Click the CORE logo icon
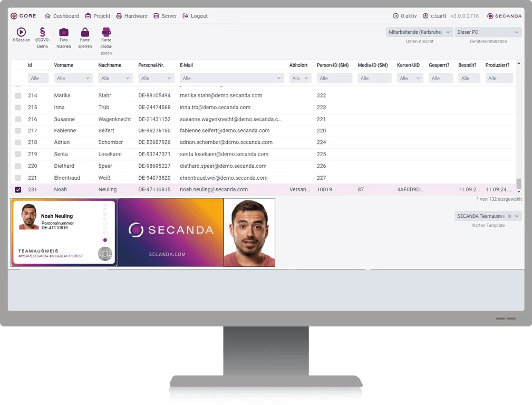This screenshot has width=532, height=405. [14, 16]
